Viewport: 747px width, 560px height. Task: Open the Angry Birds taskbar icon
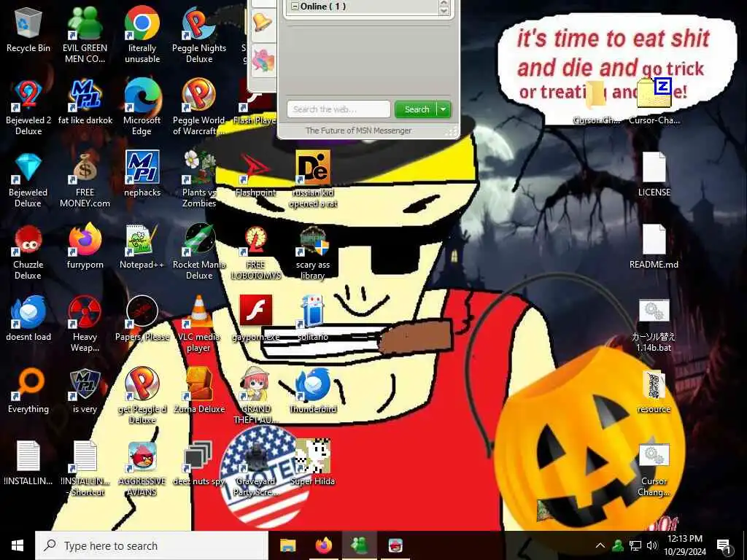pyautogui.click(x=395, y=545)
